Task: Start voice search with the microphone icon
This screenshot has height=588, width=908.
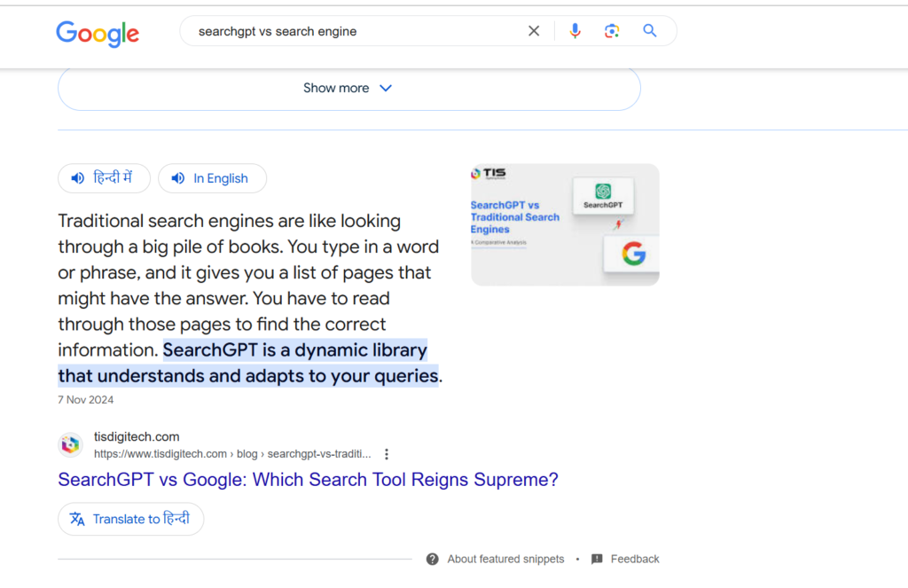Action: pos(575,30)
